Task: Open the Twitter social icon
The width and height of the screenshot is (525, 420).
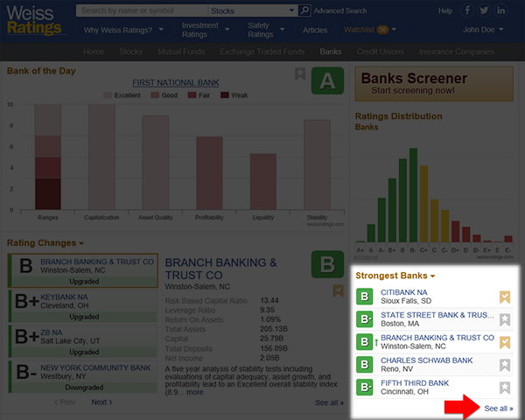Action: pyautogui.click(x=484, y=11)
